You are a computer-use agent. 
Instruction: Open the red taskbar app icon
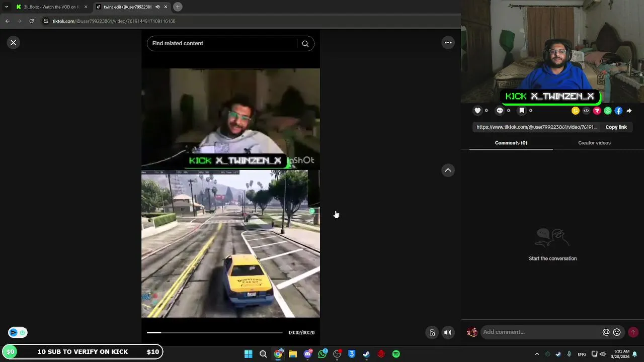381,354
